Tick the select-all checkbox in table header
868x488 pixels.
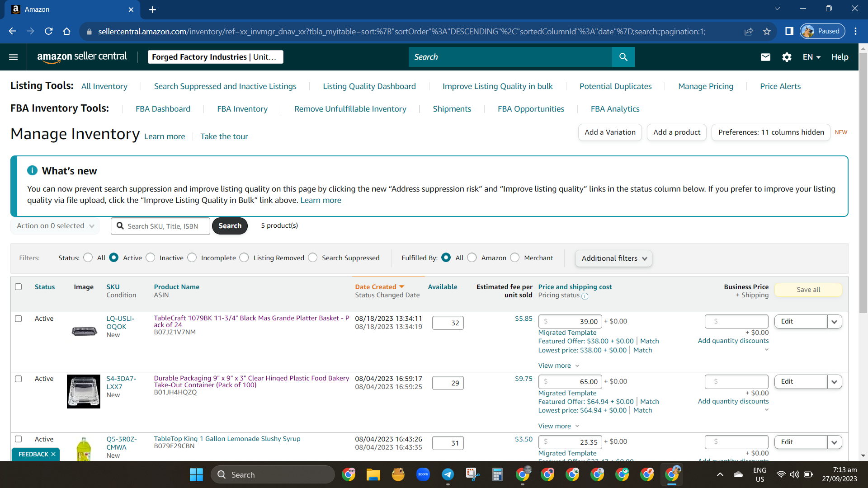19,287
